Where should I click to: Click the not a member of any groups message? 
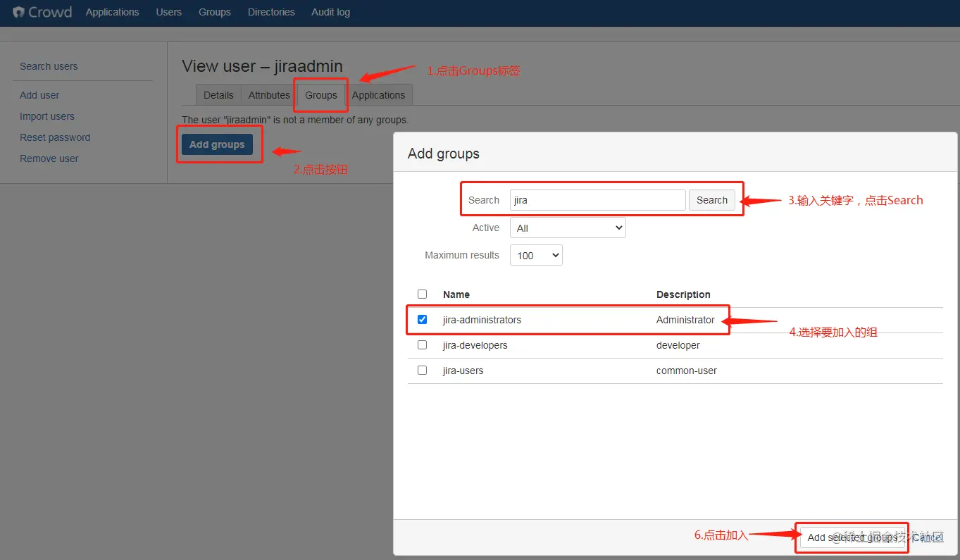coord(295,120)
